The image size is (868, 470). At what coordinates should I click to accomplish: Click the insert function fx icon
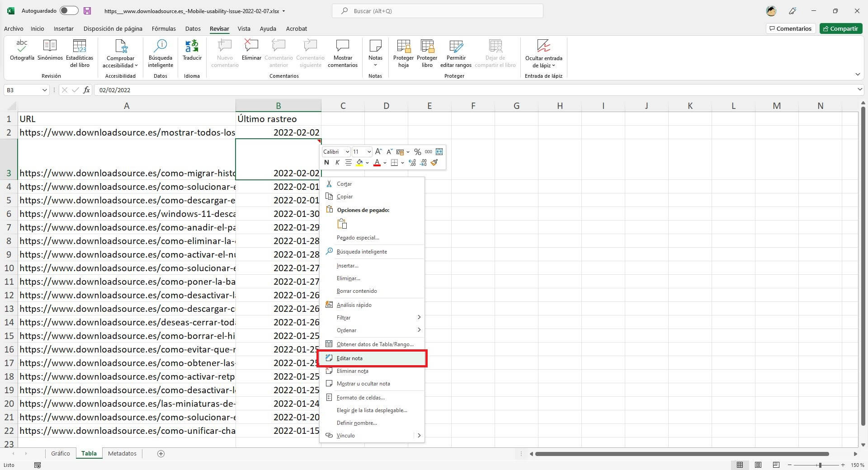(86, 90)
